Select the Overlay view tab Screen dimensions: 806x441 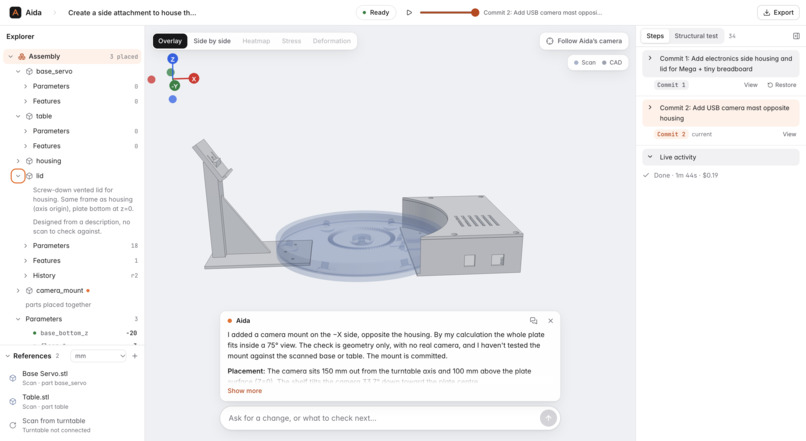(170, 41)
